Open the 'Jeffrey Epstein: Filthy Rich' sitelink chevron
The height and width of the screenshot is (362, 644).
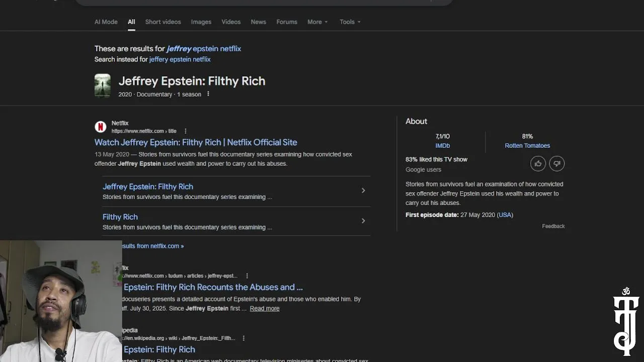click(363, 191)
